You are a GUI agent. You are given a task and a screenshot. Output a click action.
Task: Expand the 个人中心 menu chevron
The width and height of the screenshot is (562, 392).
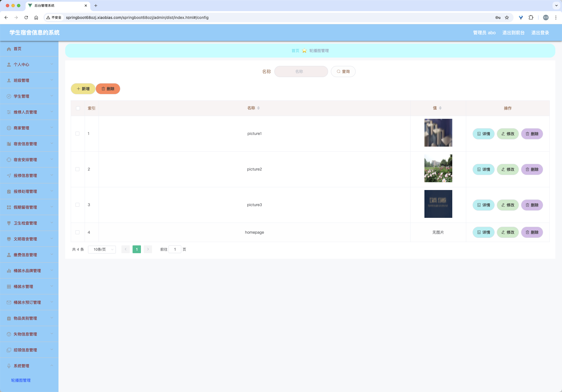[52, 64]
